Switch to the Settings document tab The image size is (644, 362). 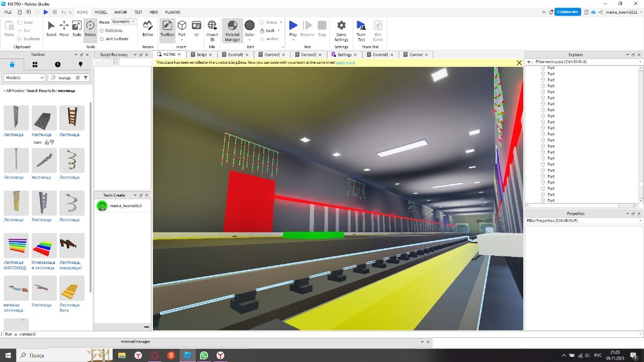click(345, 55)
